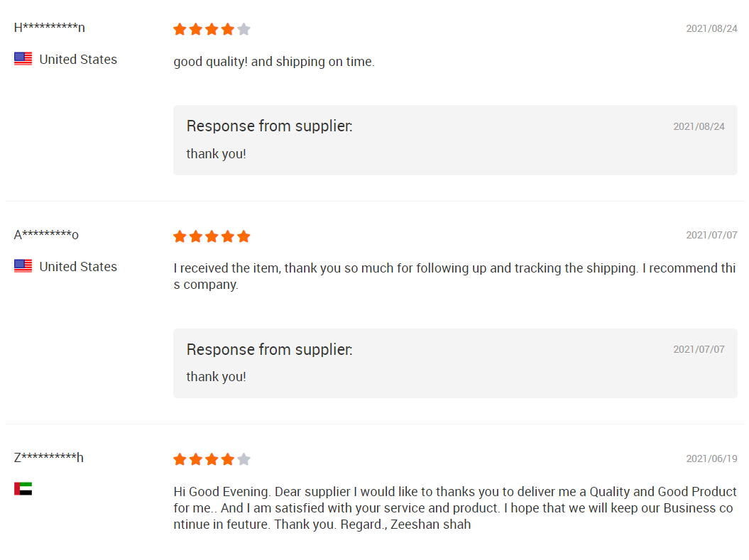Click the supplier's "thank you!" reply to A*********o
749x560 pixels.
(x=216, y=377)
